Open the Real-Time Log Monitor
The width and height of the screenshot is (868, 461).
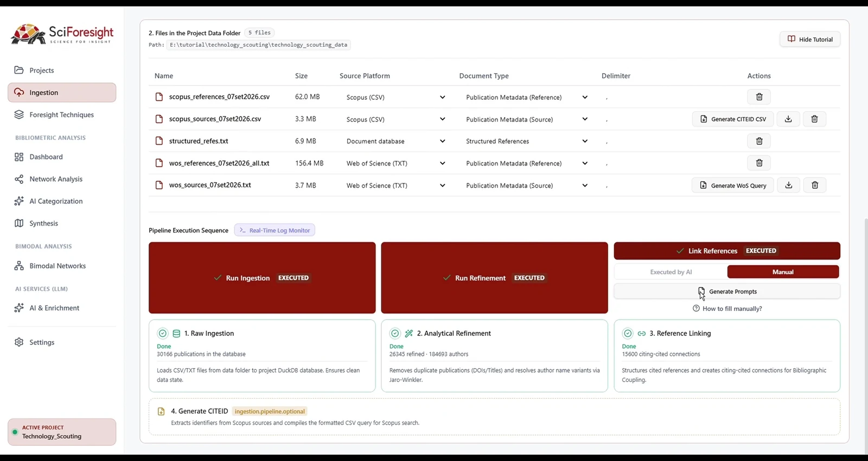tap(275, 230)
